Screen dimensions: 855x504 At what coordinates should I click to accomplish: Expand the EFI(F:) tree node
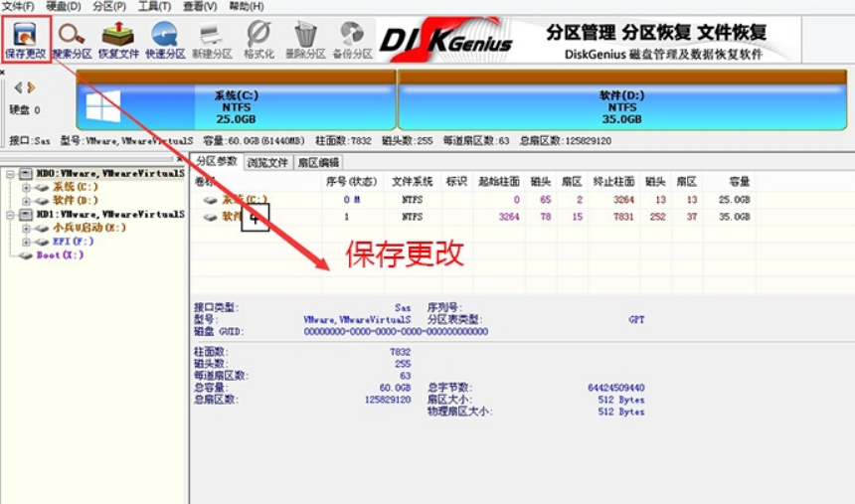click(26, 242)
